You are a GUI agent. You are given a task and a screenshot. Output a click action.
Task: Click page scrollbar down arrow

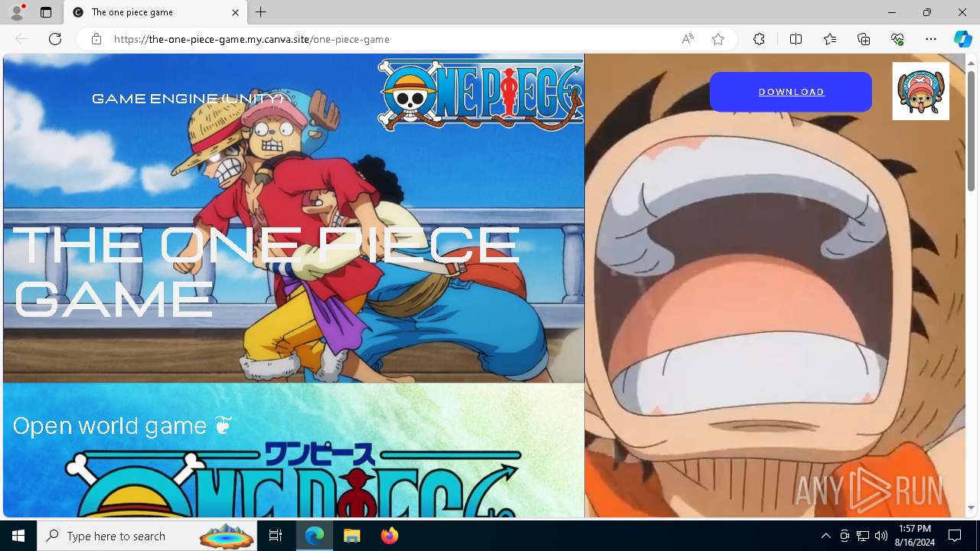click(972, 508)
